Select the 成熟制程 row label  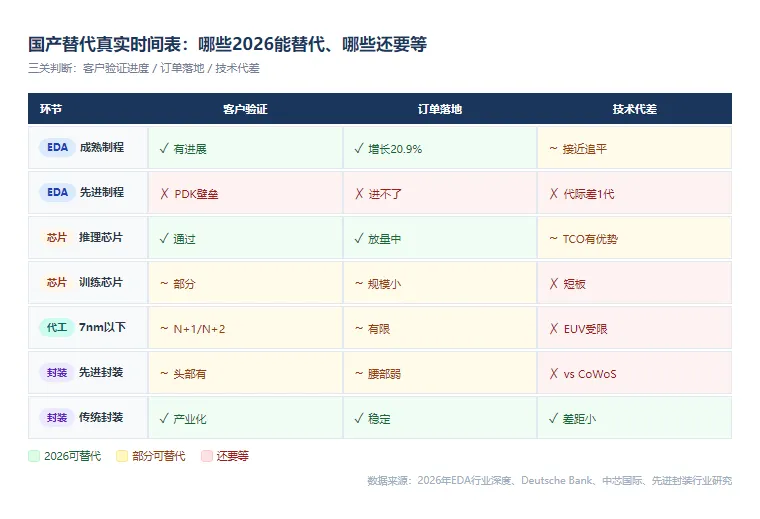(x=102, y=147)
